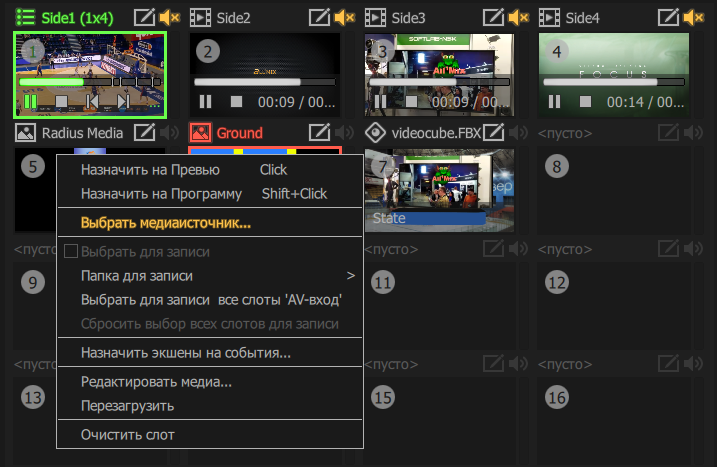This screenshot has width=717, height=467.
Task: Click the Side4 video slot icon
Action: point(549,17)
